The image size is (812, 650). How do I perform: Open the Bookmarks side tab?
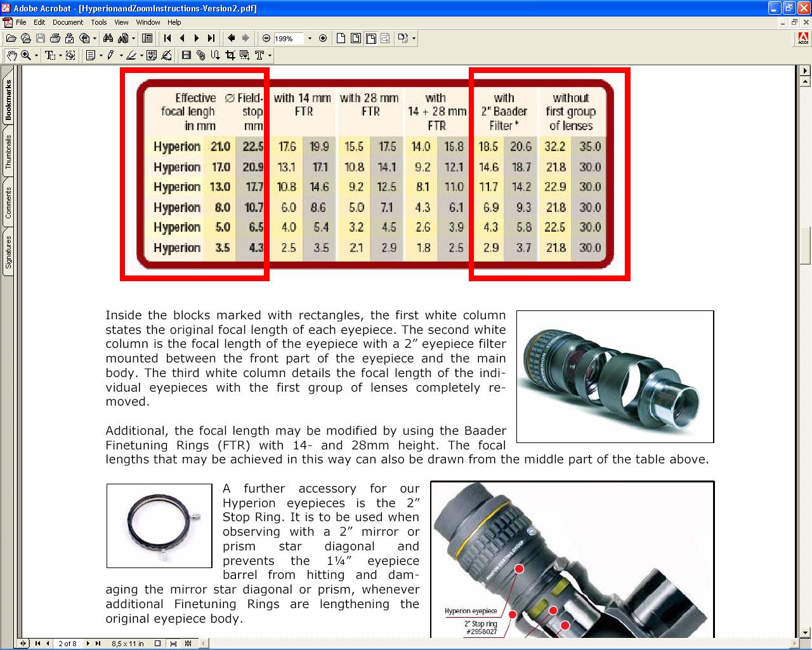[8, 100]
